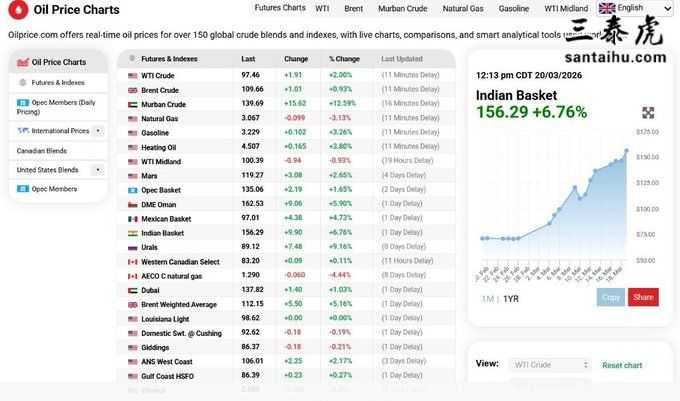Screen dimensions: 680x401
Task: Click the OPEC flag icon for Daily Pricing
Action: coord(23,104)
